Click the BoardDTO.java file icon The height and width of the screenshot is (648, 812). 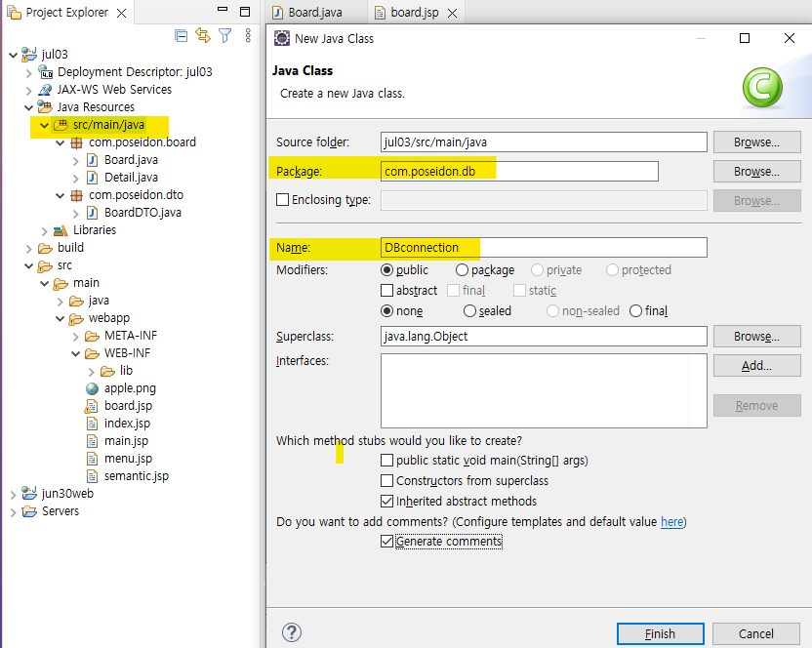tap(92, 213)
